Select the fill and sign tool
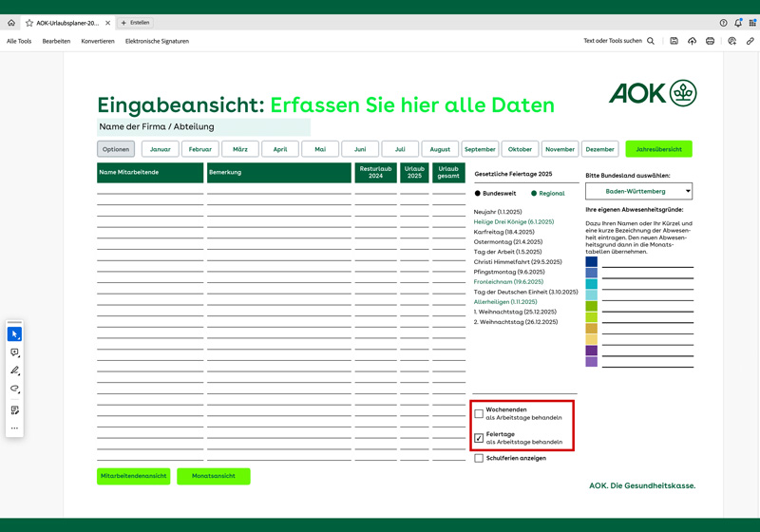Viewport: 760px width, 532px height. tap(14, 409)
